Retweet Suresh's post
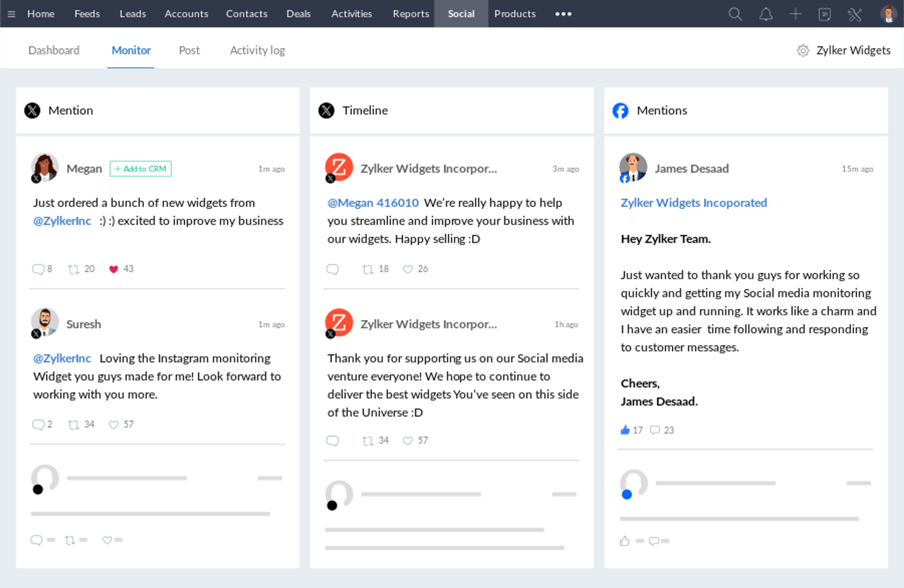This screenshot has height=588, width=904. click(73, 424)
